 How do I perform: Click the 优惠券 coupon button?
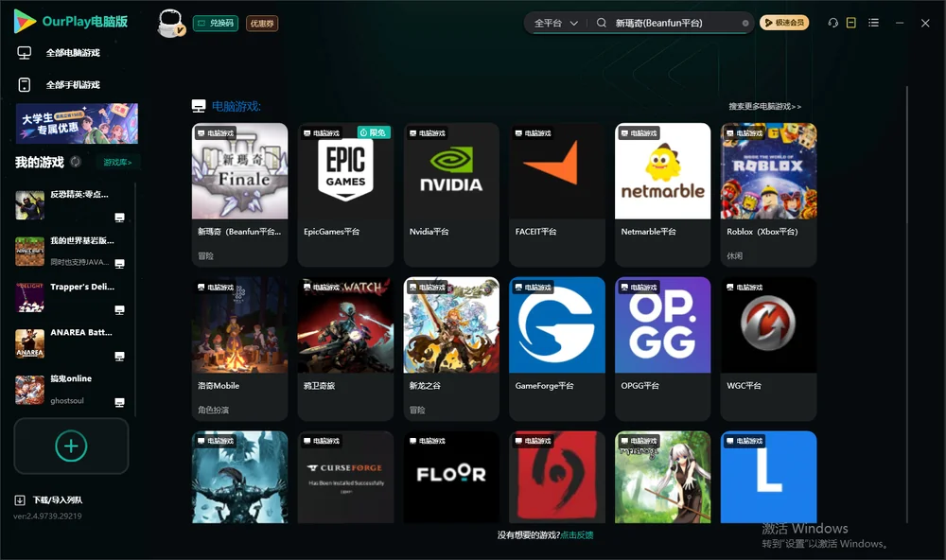pos(262,24)
